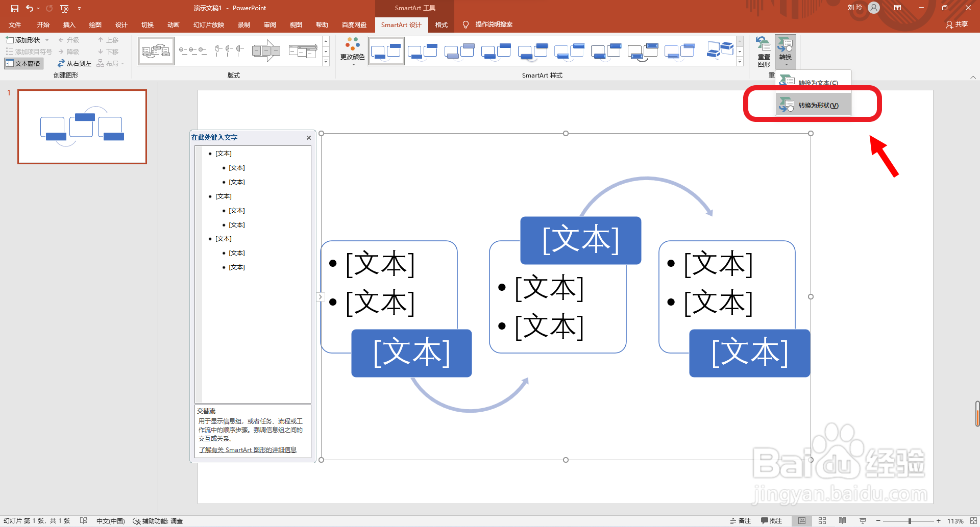Open the 刘玲 account profile icon

[x=874, y=8]
